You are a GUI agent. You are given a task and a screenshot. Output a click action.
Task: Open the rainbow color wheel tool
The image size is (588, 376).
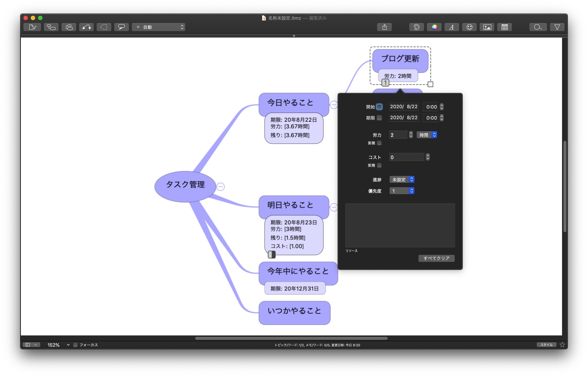click(x=434, y=27)
